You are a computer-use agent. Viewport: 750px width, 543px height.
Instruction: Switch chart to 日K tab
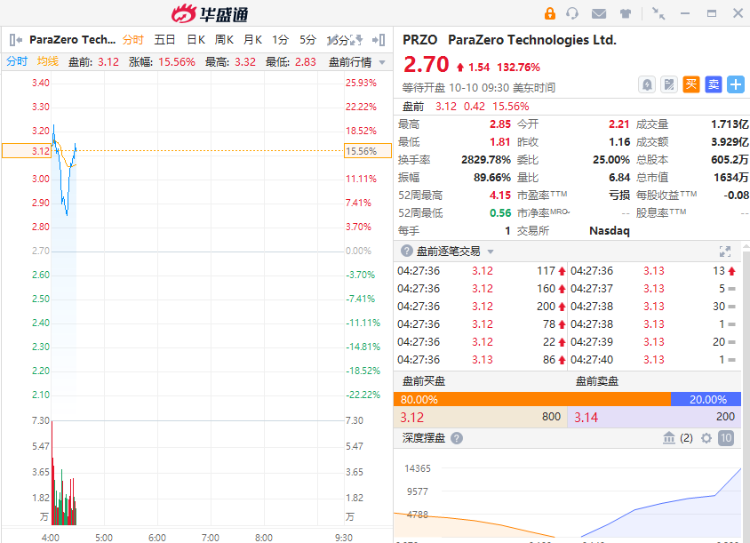pos(196,40)
